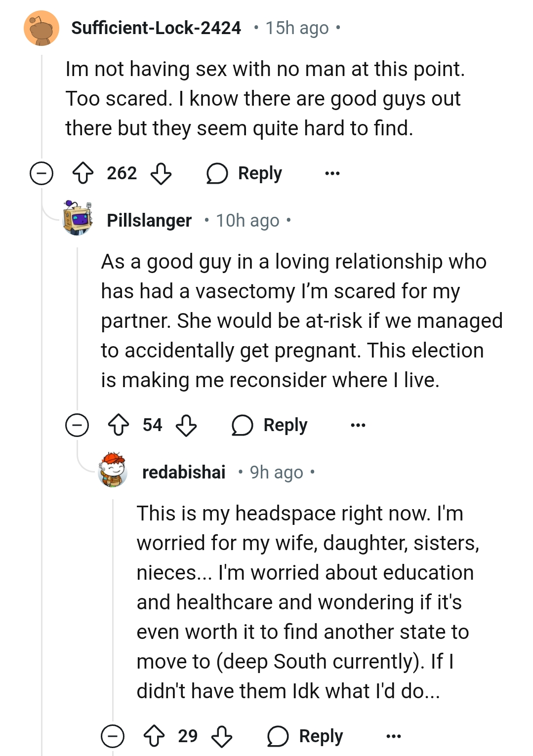Upvote Sufficient-Lock-2424's comment

click(82, 173)
